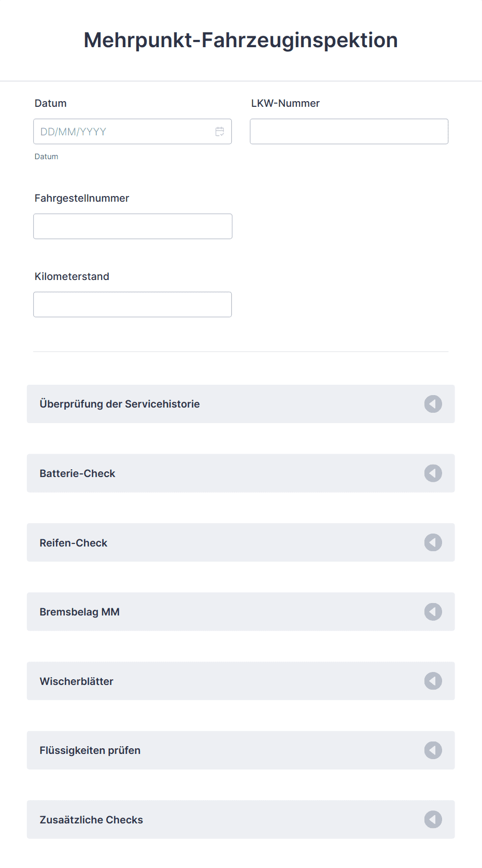Click arrow icon on Überprüfung der Servicehistorie
Screen dimensions: 482x868
433,404
